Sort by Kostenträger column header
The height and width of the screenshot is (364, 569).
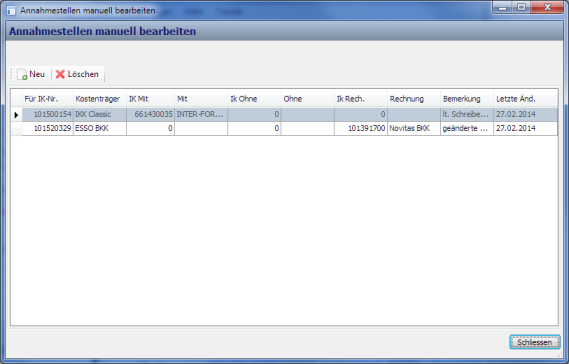tap(100, 99)
